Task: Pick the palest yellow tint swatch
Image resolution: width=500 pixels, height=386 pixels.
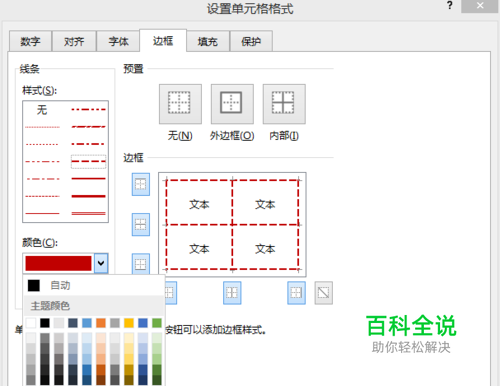Action: [129, 338]
